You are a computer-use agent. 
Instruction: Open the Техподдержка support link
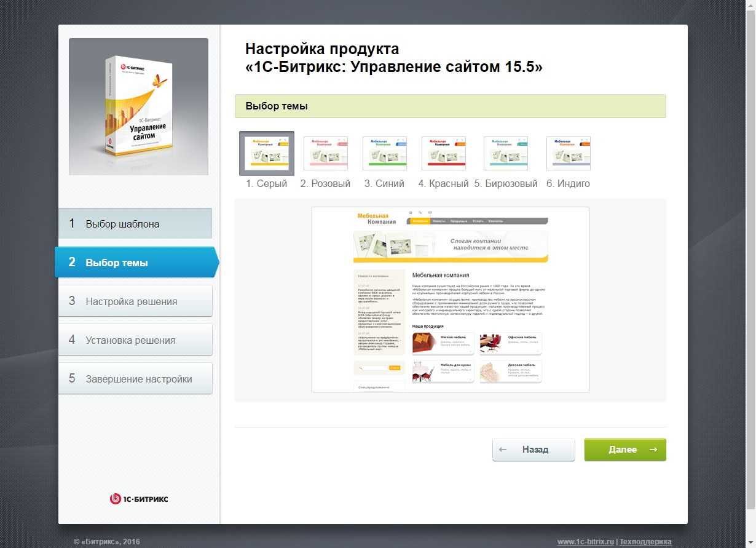tap(645, 542)
